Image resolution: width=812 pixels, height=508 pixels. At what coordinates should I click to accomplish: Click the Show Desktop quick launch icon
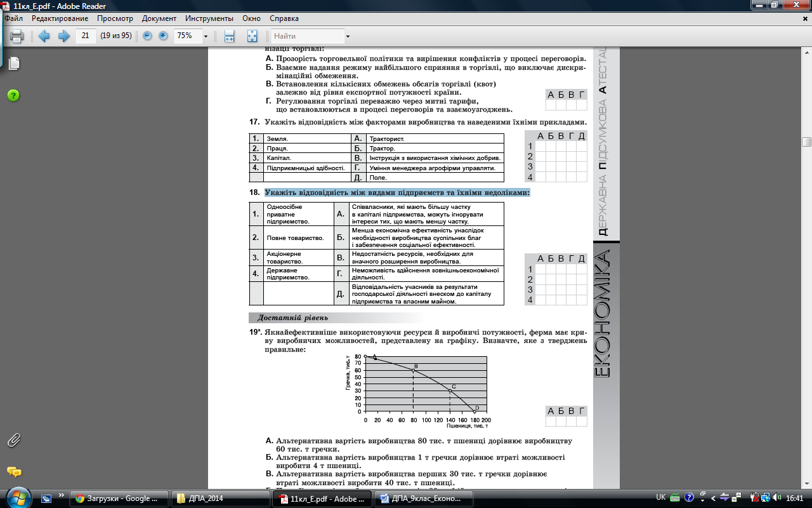47,498
